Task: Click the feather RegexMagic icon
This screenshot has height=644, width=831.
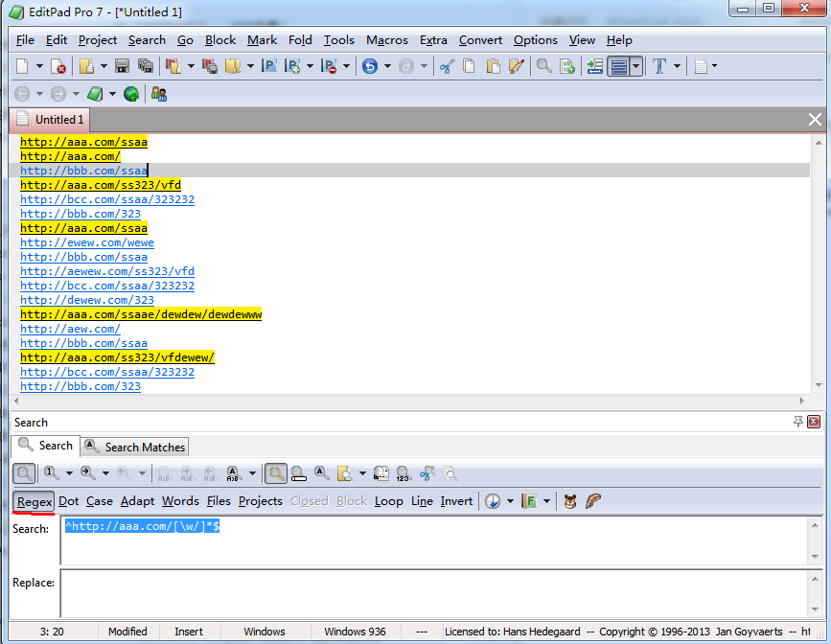Action: (593, 501)
